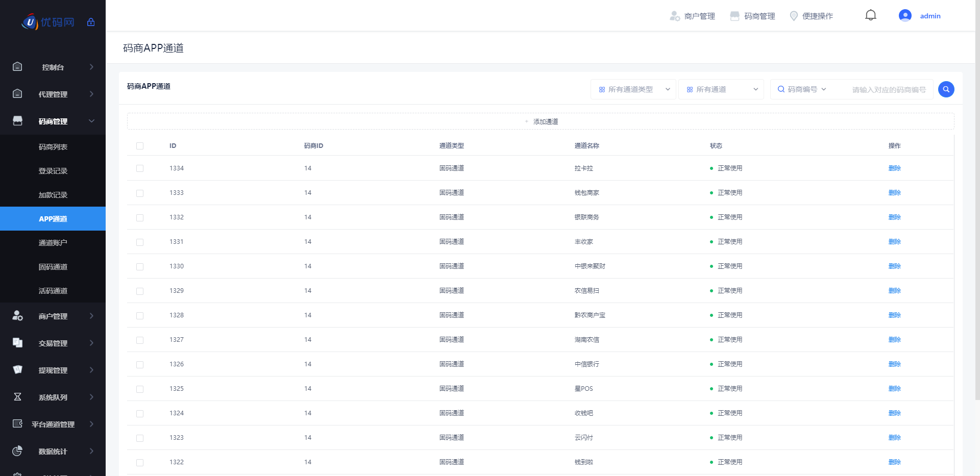Delete the 拉卡拉 channel row

coord(894,168)
